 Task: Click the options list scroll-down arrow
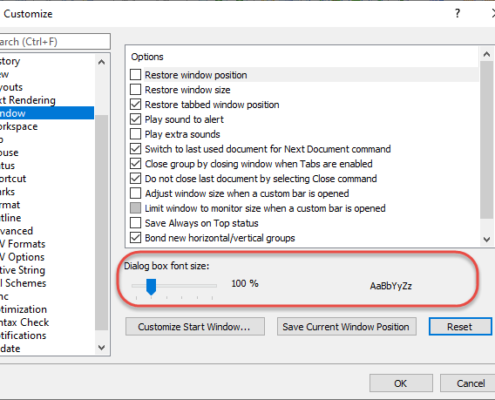tap(486, 239)
